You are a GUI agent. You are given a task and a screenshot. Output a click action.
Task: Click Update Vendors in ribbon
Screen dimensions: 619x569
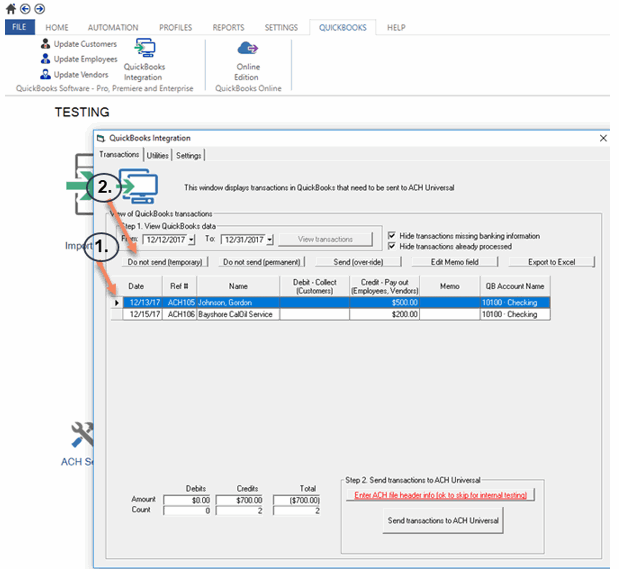click(x=78, y=74)
